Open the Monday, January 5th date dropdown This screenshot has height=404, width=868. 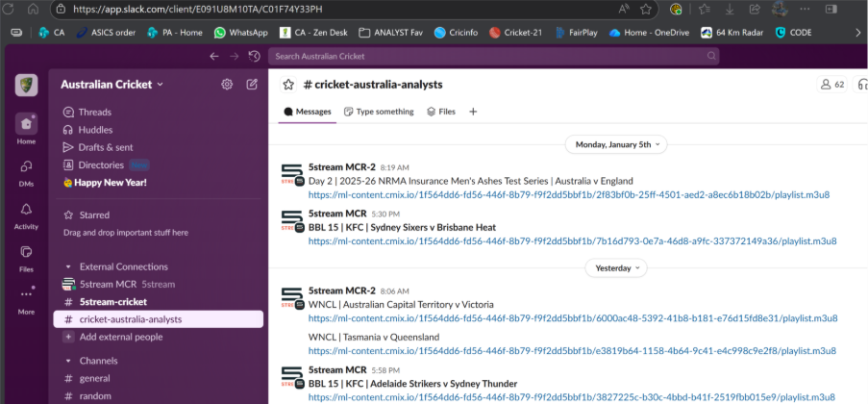615,144
